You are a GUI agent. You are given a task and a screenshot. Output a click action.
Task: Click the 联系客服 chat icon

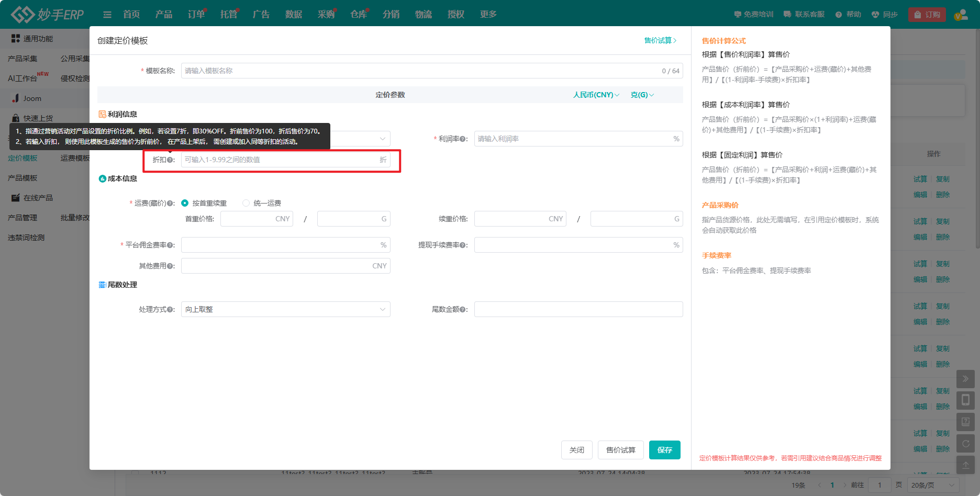[x=787, y=15]
